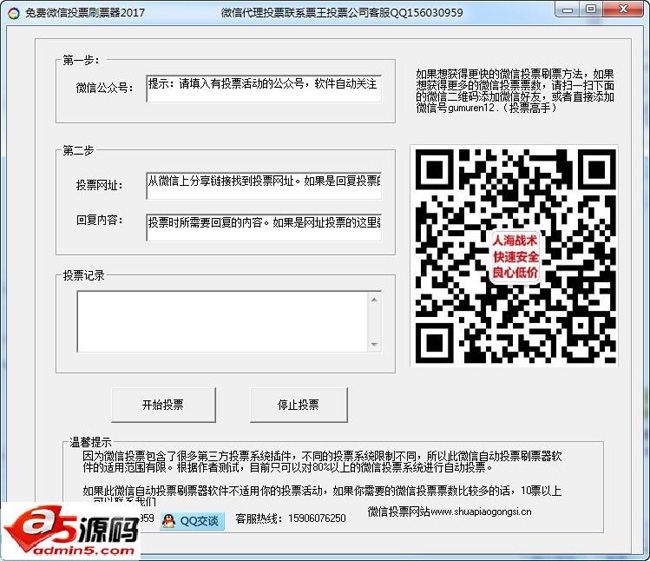Click the 第一步 group heading

(81, 61)
